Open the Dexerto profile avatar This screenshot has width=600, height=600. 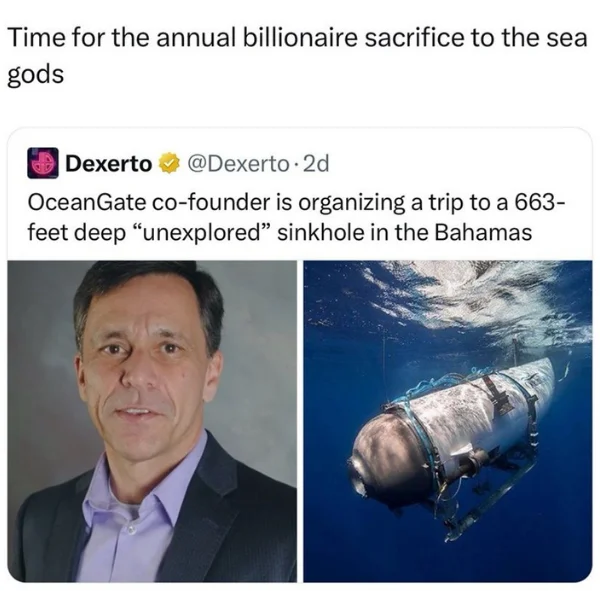43,163
